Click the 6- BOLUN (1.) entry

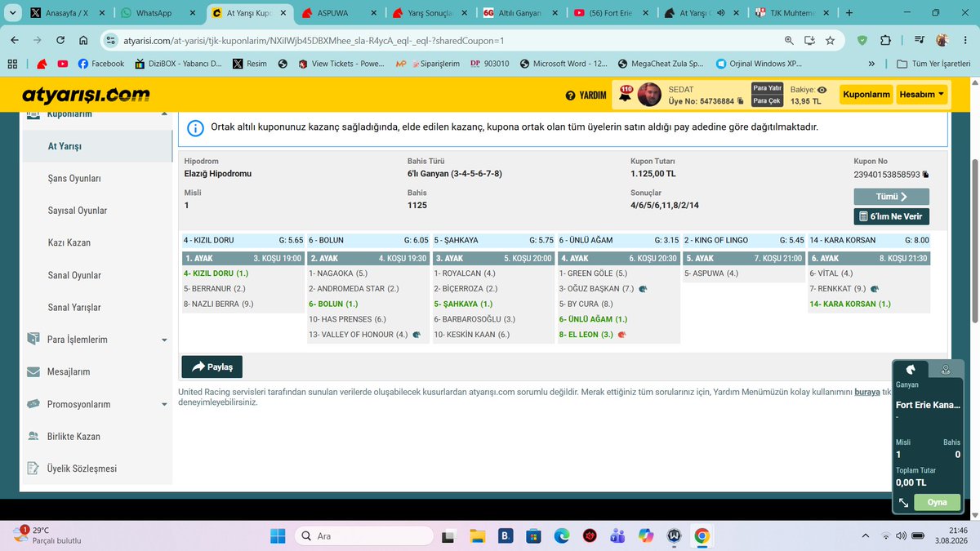(x=333, y=304)
